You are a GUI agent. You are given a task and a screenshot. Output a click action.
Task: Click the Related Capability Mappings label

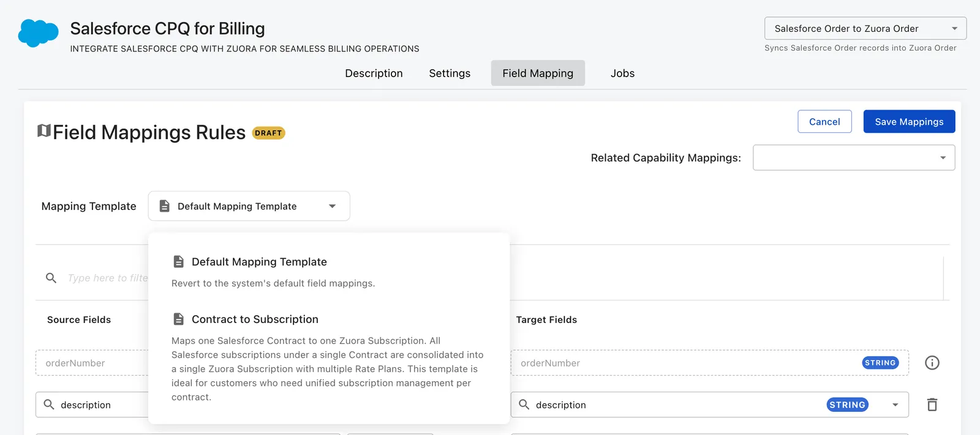click(666, 158)
